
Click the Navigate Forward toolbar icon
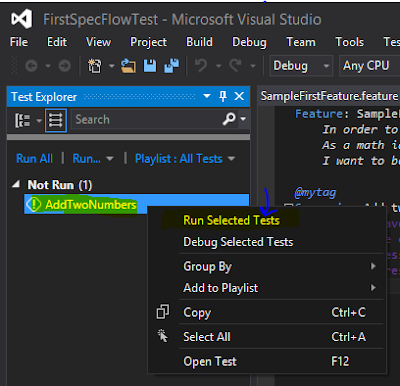click(65, 66)
